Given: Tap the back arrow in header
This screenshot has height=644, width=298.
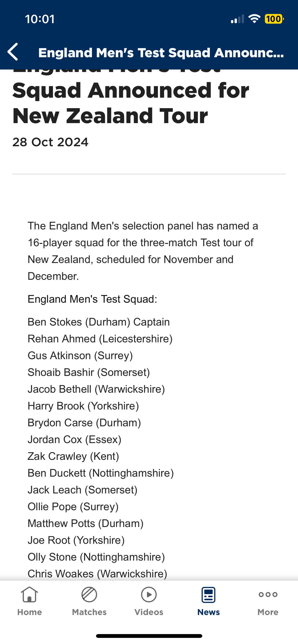Looking at the screenshot, I should click(13, 52).
